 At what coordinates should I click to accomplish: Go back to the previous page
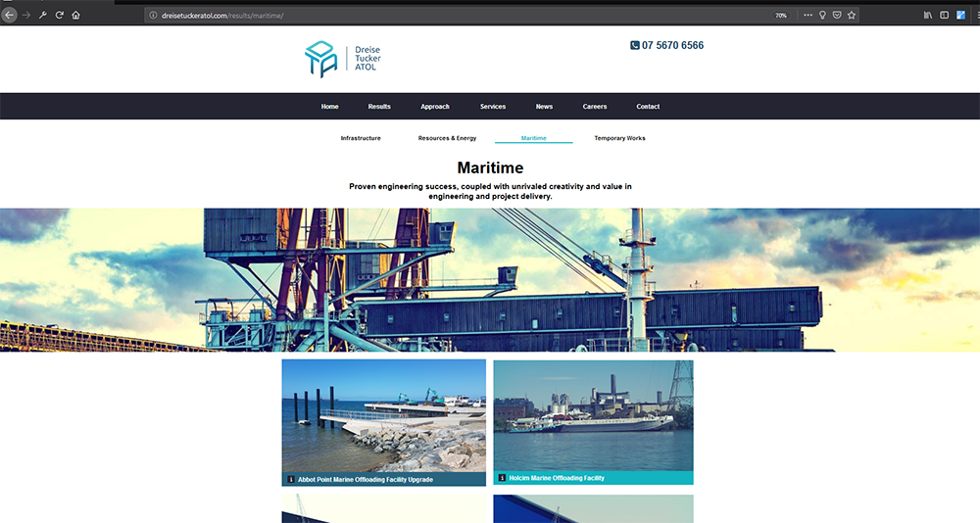point(9,15)
